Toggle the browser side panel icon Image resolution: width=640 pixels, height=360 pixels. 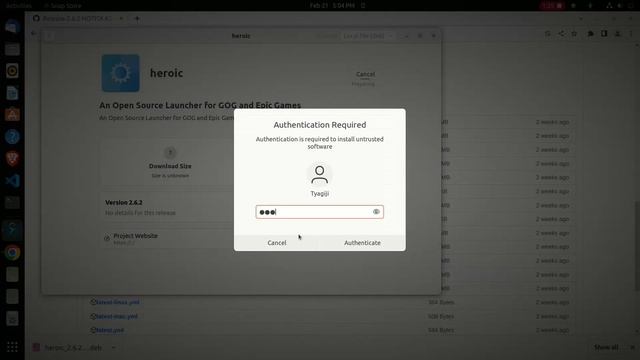[604, 34]
